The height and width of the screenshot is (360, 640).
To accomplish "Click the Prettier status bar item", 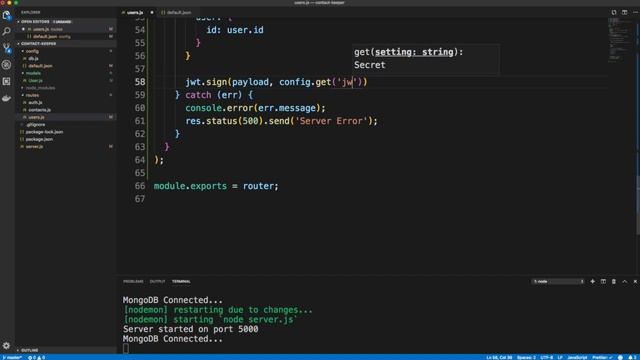I will tap(602, 357).
